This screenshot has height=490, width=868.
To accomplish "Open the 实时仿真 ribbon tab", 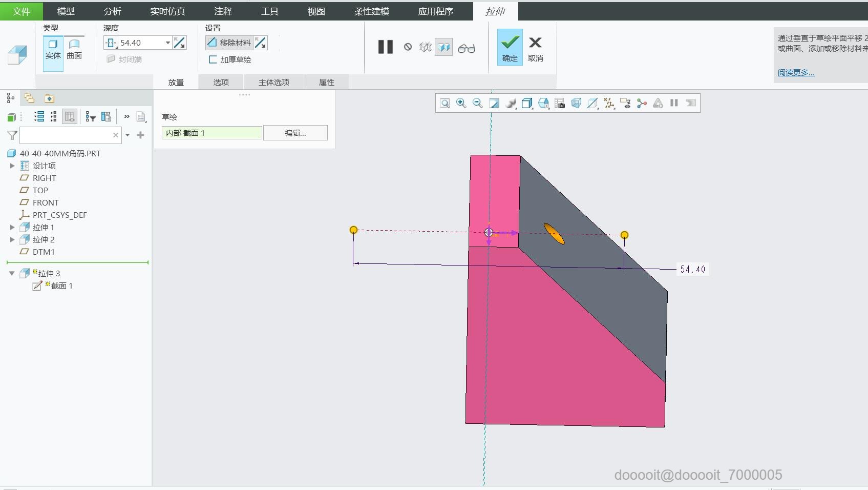I will [x=167, y=11].
